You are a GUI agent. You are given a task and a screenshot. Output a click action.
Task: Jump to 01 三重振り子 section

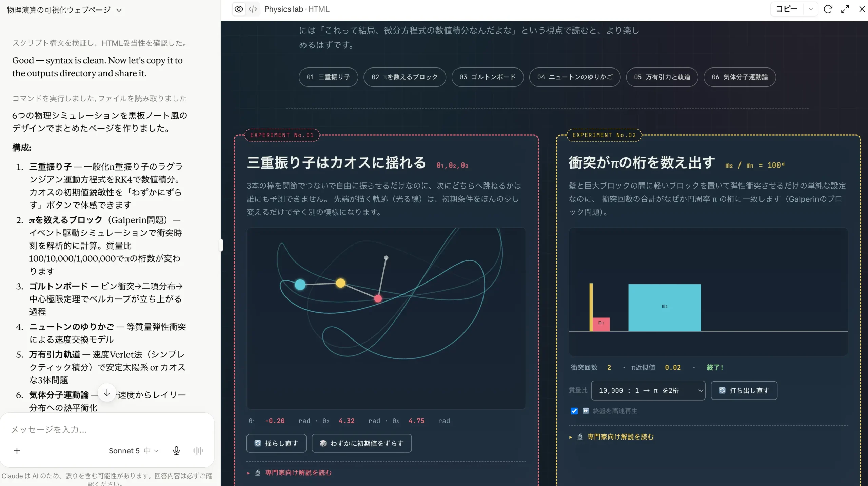(328, 77)
